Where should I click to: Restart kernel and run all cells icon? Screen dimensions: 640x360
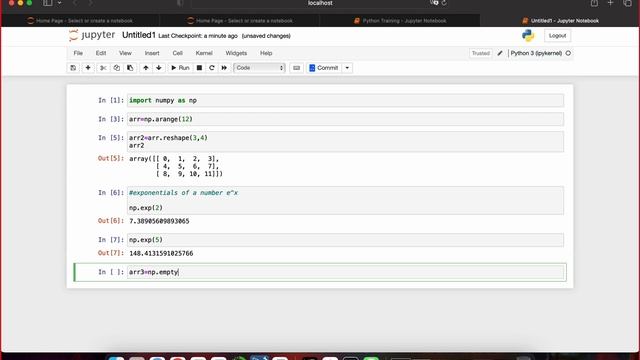(224, 68)
